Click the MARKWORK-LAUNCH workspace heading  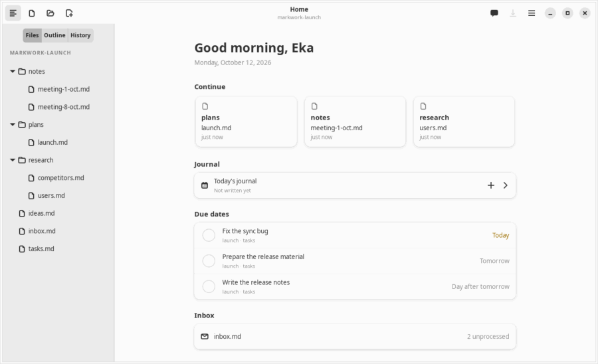pos(41,52)
